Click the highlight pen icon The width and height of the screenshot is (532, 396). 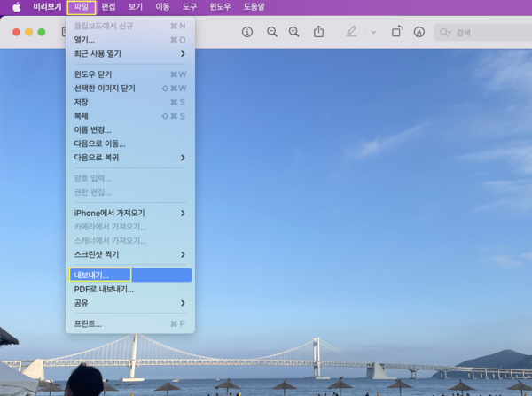point(351,32)
